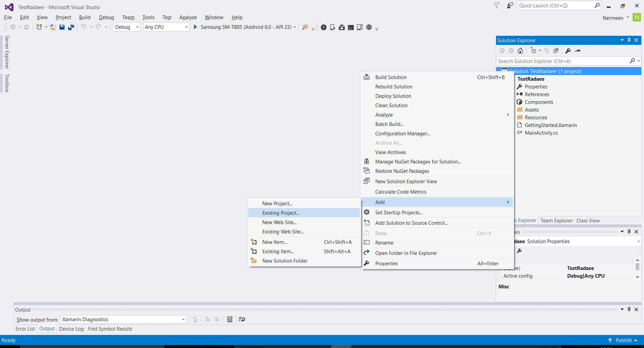Click the green Start debugging arrow

[x=195, y=27]
